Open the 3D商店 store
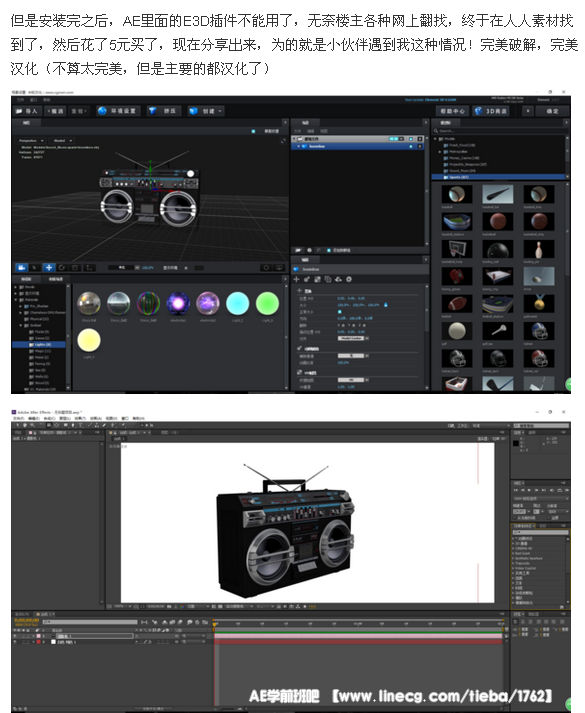Screen dimensions: 585x713 tap(490, 111)
